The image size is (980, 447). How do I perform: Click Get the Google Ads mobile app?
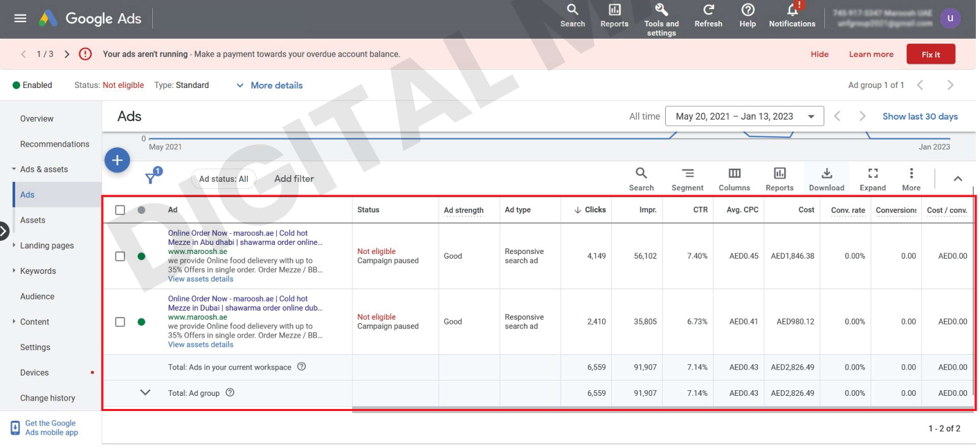[51, 428]
